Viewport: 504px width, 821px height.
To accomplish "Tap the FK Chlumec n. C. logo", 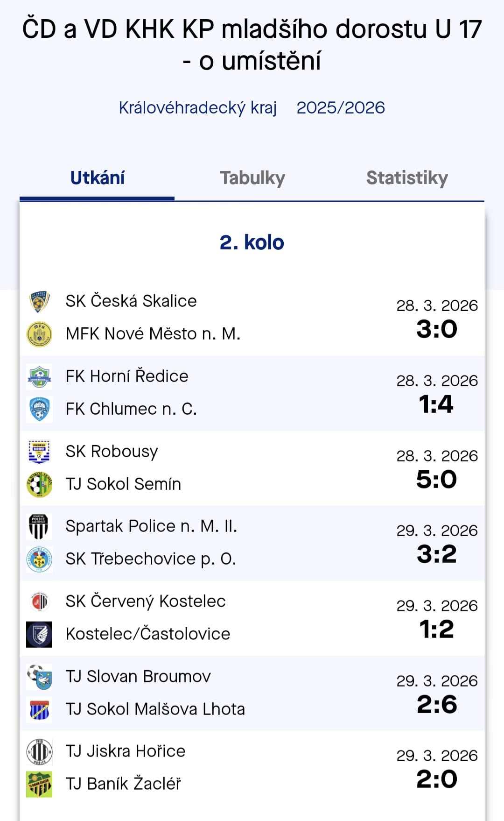I will point(39,410).
